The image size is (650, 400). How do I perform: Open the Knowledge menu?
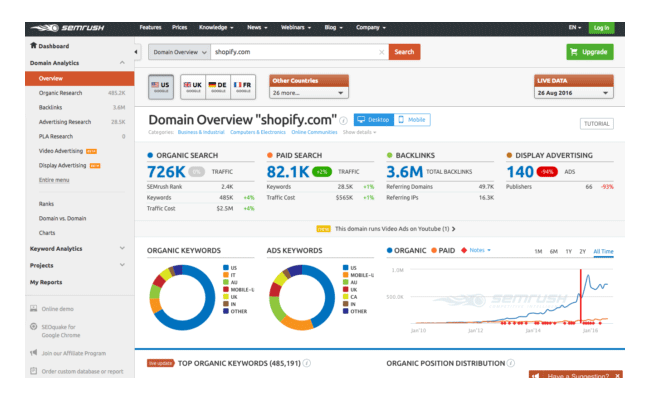(x=216, y=27)
